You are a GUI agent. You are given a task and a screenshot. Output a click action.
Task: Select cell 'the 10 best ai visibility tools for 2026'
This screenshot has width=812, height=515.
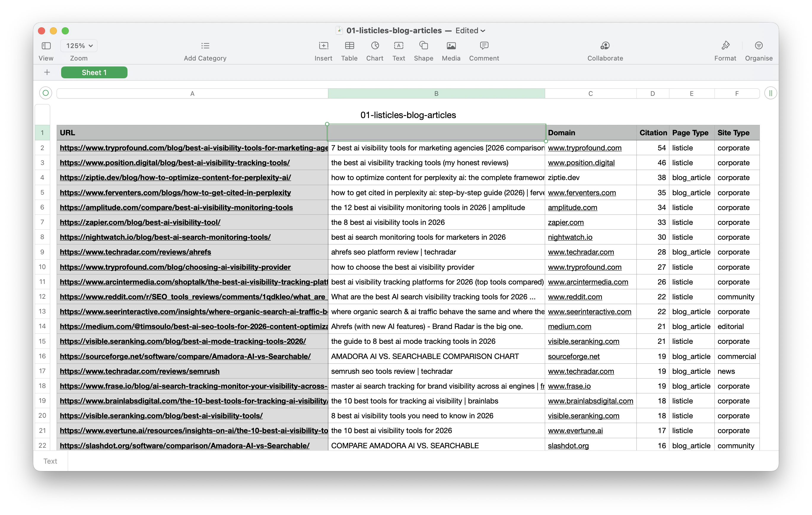[x=436, y=431]
